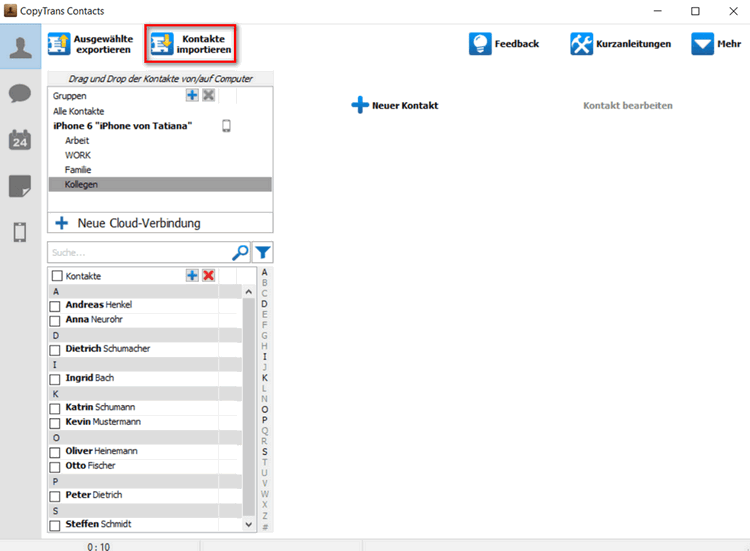Screen dimensions: 750x551
Task: Open the Messages speech bubble section
Action: [x=20, y=93]
